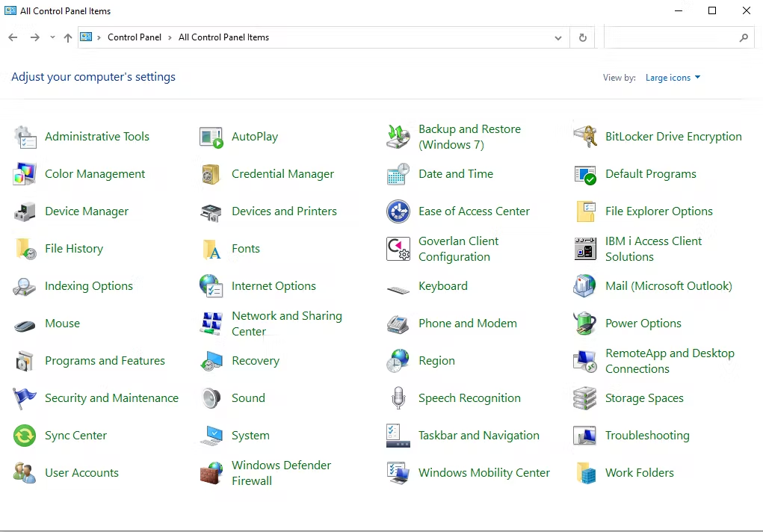Image resolution: width=763 pixels, height=532 pixels.
Task: Open the Programs and Features link
Action: pos(105,361)
